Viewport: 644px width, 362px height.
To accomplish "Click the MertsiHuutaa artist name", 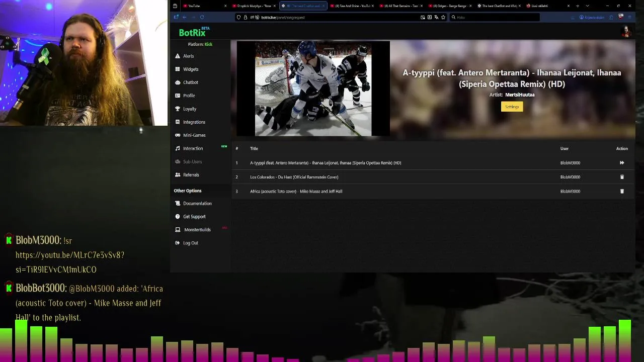I will [x=520, y=95].
